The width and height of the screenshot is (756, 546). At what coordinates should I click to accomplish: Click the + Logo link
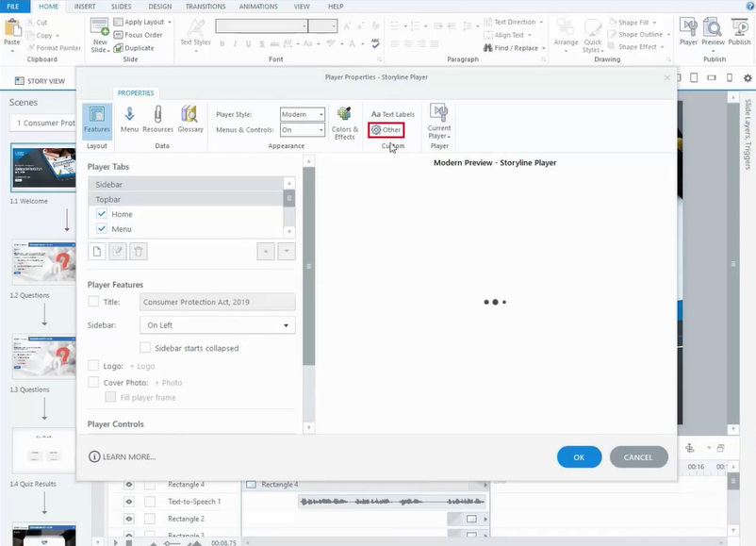click(142, 366)
